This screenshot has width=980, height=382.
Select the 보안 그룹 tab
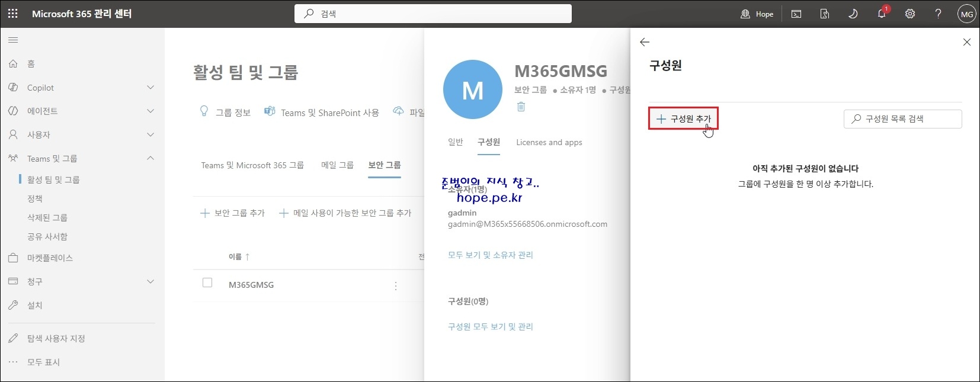pyautogui.click(x=385, y=165)
